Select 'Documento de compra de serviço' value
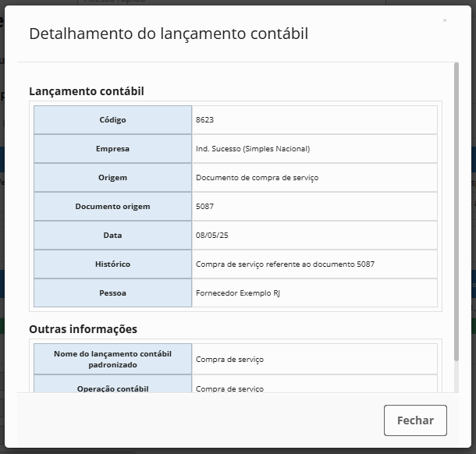Image resolution: width=476 pixels, height=454 pixels. [x=258, y=178]
